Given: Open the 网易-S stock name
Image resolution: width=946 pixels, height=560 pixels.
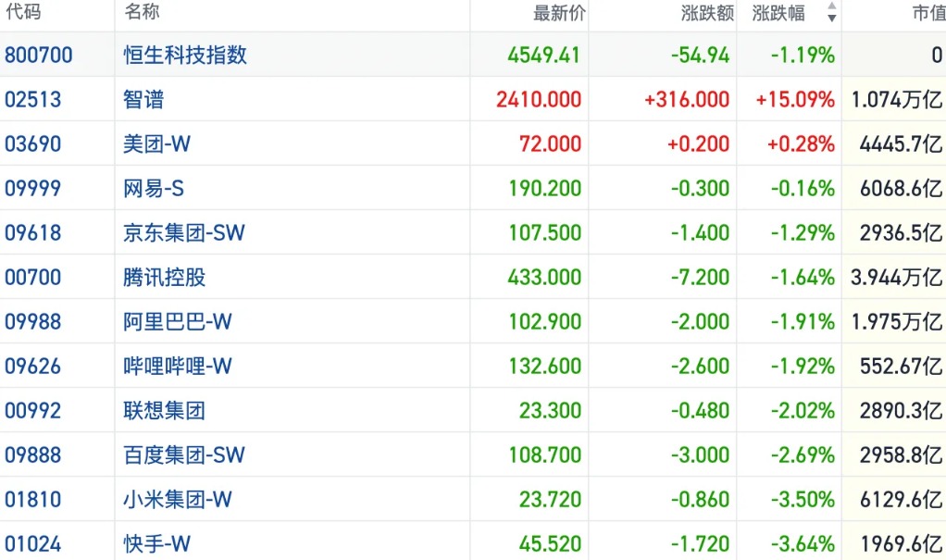Looking at the screenshot, I should [x=154, y=189].
